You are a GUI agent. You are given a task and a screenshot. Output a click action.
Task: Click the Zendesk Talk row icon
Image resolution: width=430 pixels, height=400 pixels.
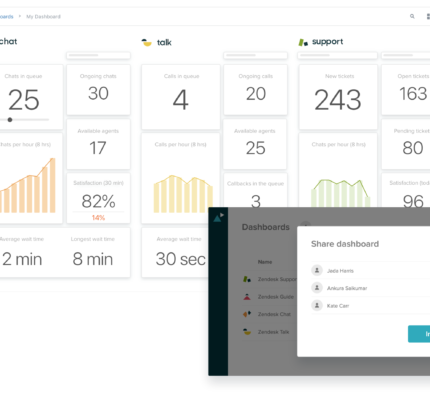click(x=247, y=332)
